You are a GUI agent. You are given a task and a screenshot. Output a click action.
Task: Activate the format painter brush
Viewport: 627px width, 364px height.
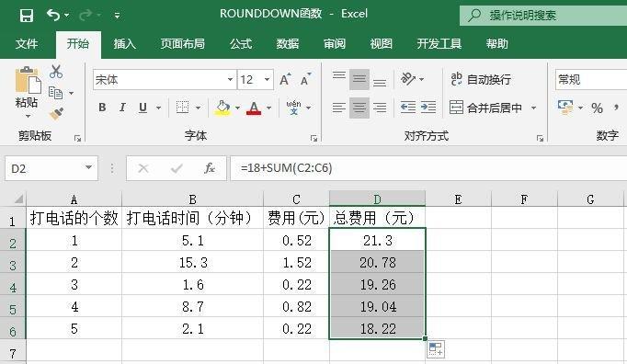pos(56,114)
